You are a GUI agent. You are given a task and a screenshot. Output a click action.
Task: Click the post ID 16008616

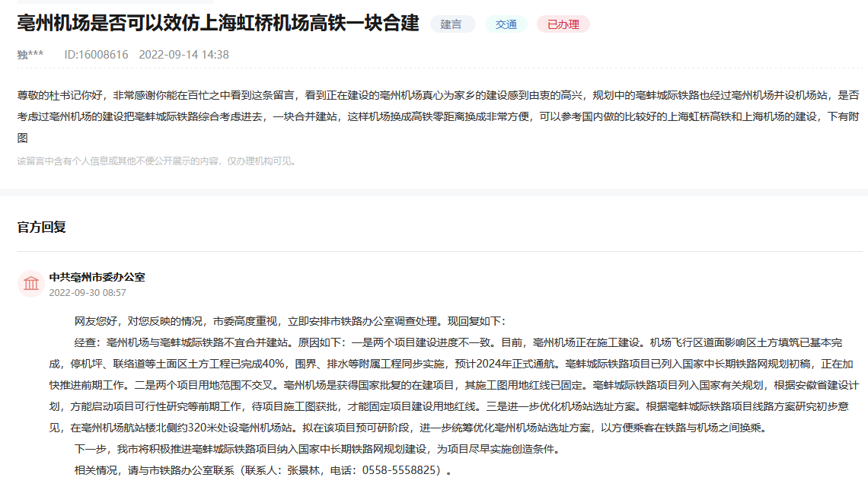pos(97,55)
